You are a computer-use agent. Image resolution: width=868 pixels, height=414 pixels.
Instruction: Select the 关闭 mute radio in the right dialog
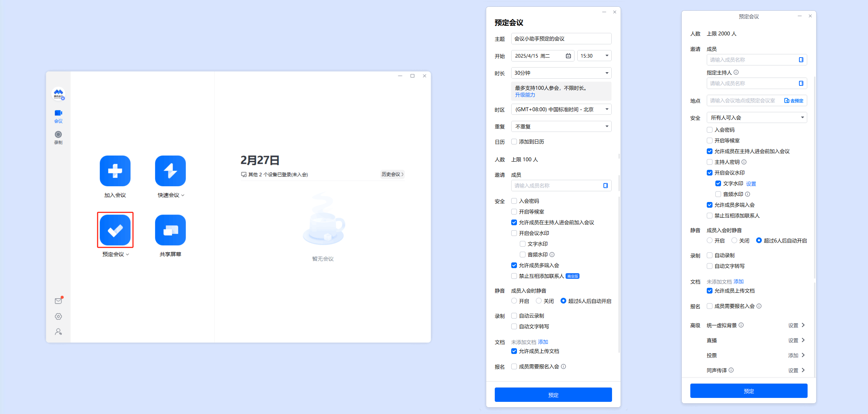734,241
